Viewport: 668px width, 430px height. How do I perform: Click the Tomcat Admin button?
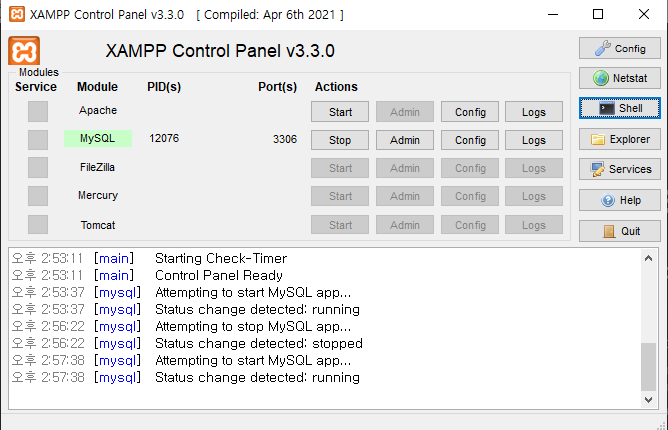(x=405, y=225)
